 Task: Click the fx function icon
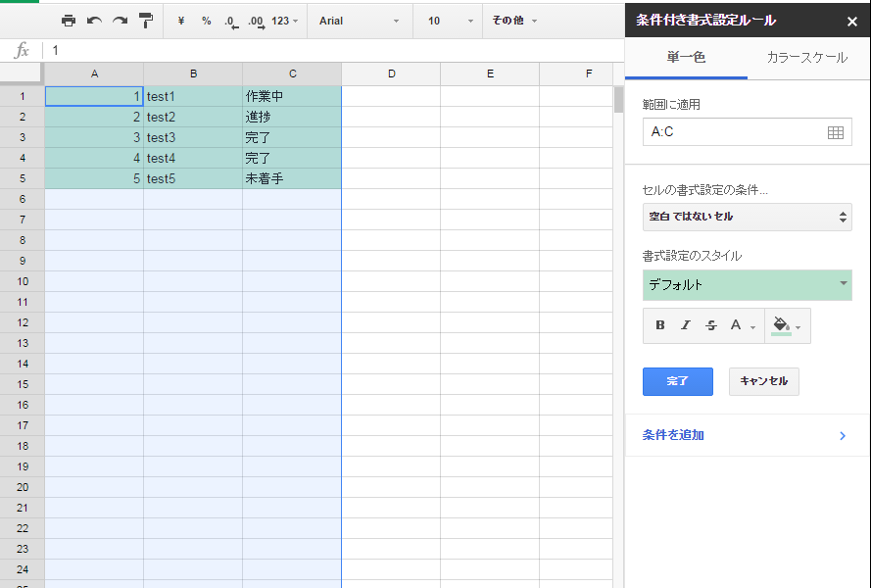[22, 51]
